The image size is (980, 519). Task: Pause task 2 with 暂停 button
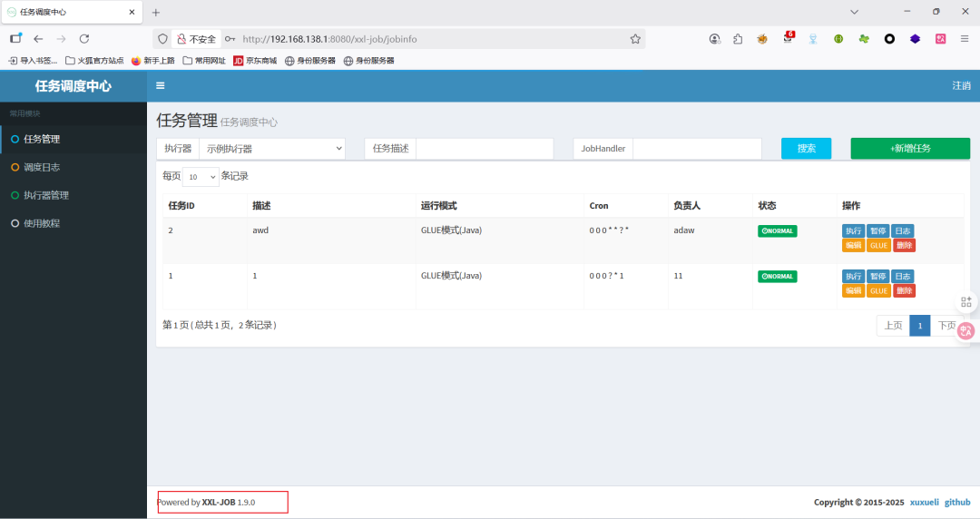[878, 230]
